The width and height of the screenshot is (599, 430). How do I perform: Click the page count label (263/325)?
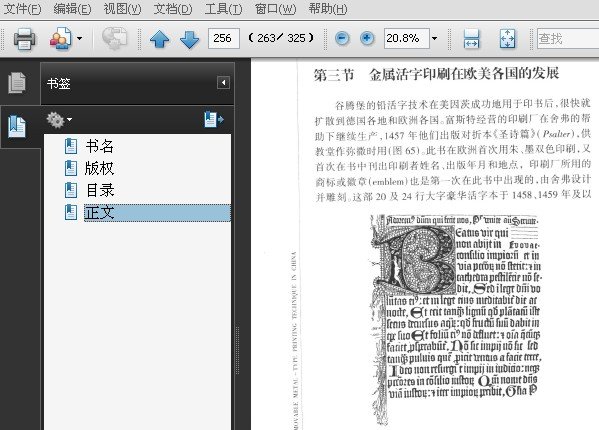[281, 38]
